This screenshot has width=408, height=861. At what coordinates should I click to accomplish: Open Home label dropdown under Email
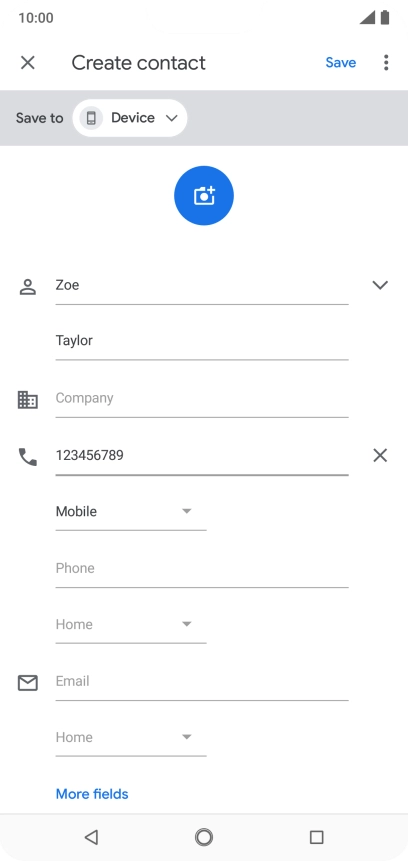coord(131,737)
